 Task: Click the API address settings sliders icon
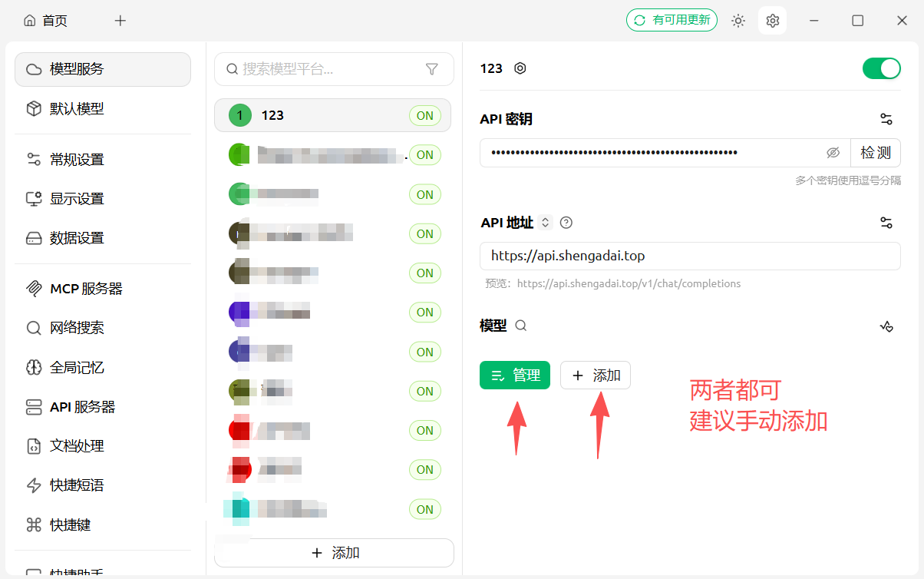(886, 223)
